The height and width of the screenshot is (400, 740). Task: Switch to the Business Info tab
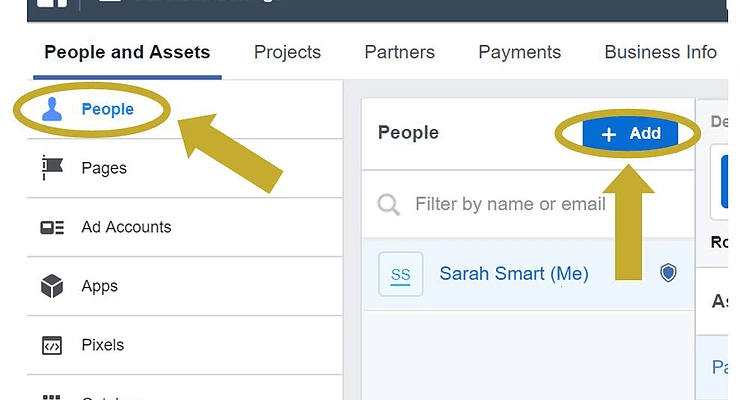tap(660, 52)
